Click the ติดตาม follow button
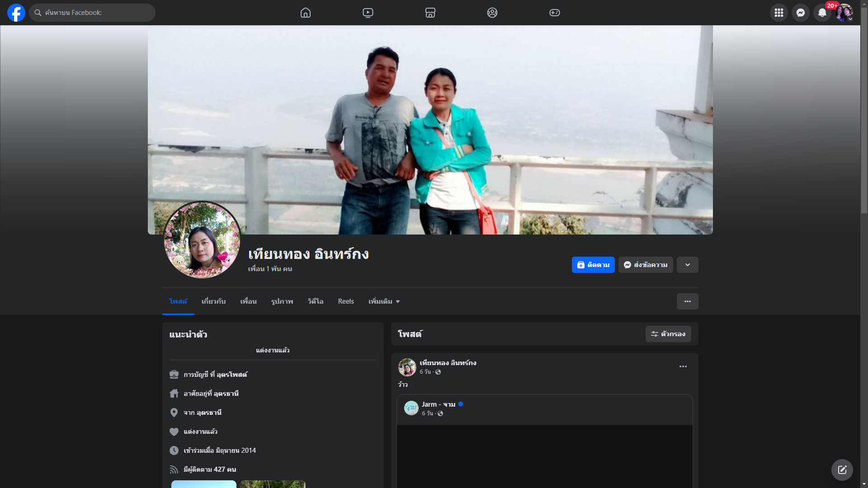868x488 pixels. 593,265
